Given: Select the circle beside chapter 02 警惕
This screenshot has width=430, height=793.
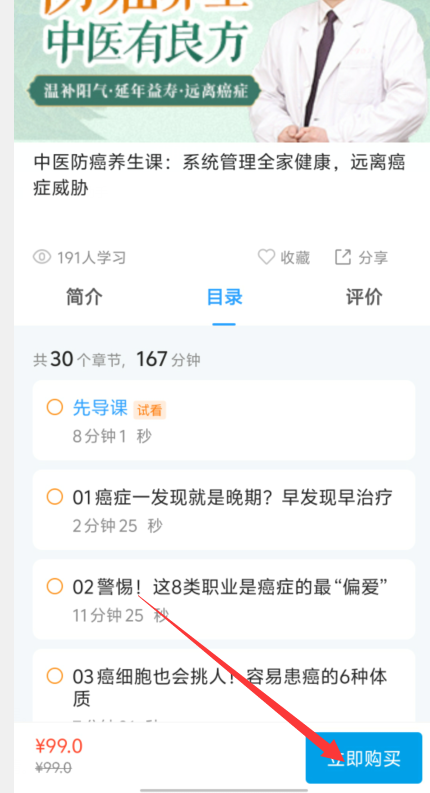Looking at the screenshot, I should tap(55, 587).
